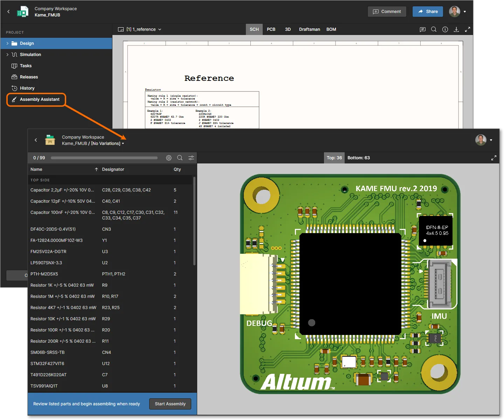Open the [1] 1_reference sheet dropdown
Viewport: 504px width, 420px height.
click(160, 29)
